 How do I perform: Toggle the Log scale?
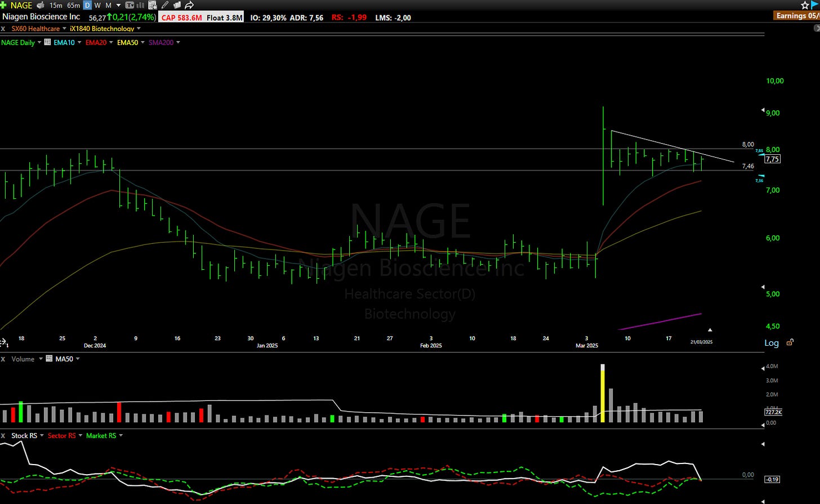[x=772, y=342]
